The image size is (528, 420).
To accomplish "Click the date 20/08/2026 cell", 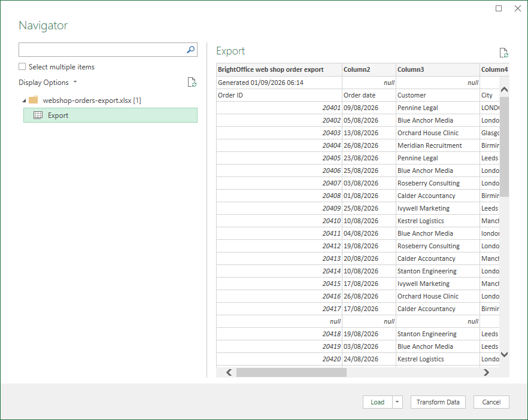I will click(369, 258).
